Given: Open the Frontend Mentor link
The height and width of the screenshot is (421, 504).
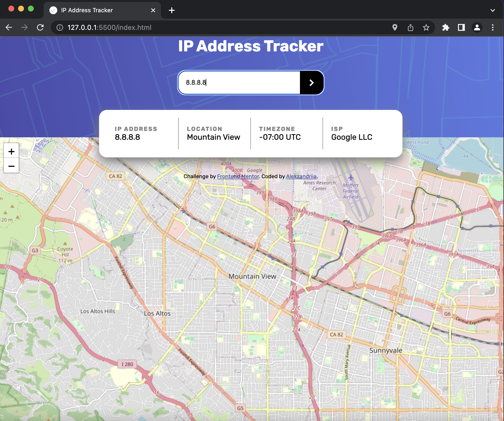Looking at the screenshot, I should click(x=238, y=176).
